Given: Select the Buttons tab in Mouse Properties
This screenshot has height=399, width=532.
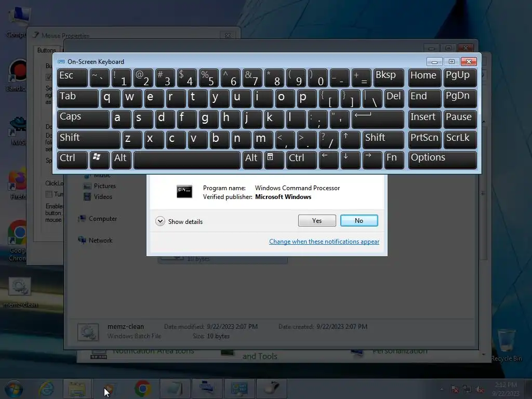Looking at the screenshot, I should 46,50.
